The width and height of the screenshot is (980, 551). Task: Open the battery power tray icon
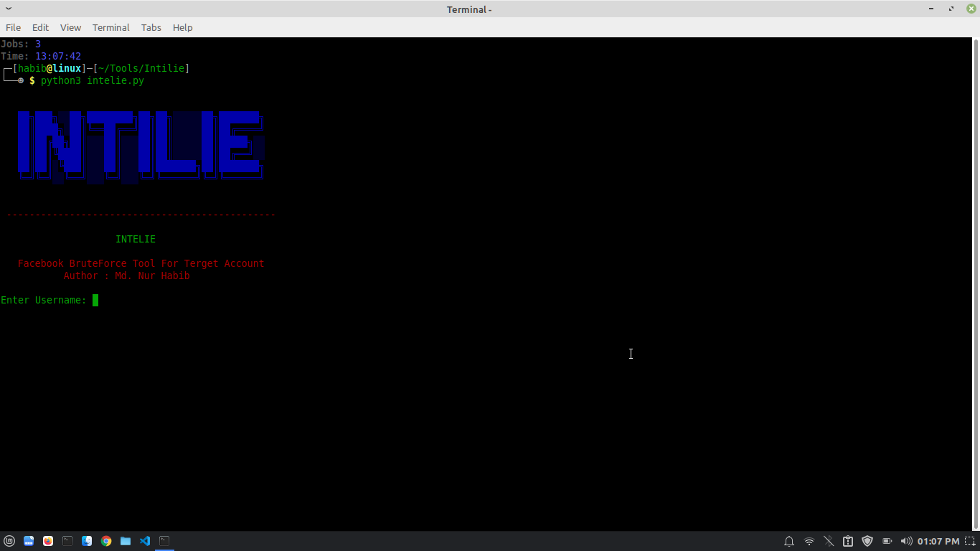887,541
